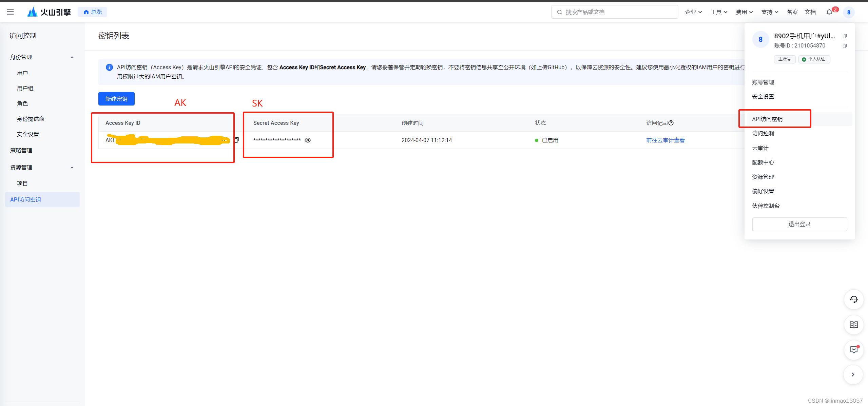The height and width of the screenshot is (406, 868).
Task: Collapse the 身份管理 sidebar section
Action: click(x=72, y=57)
